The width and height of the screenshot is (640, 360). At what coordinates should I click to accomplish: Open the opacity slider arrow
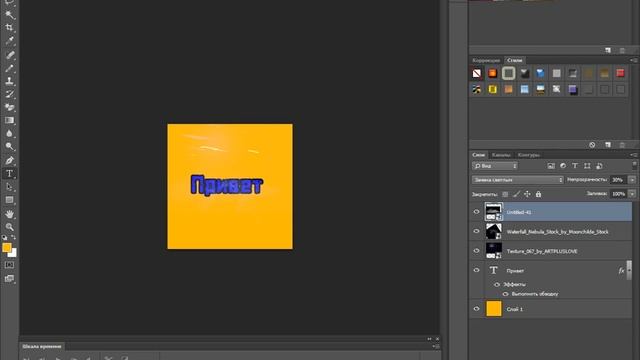coord(632,180)
